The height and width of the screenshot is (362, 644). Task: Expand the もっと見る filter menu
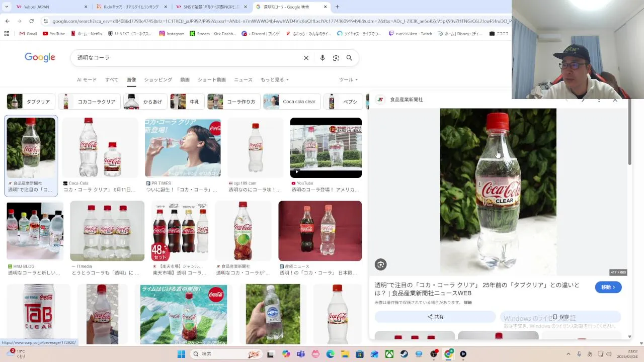click(x=275, y=80)
